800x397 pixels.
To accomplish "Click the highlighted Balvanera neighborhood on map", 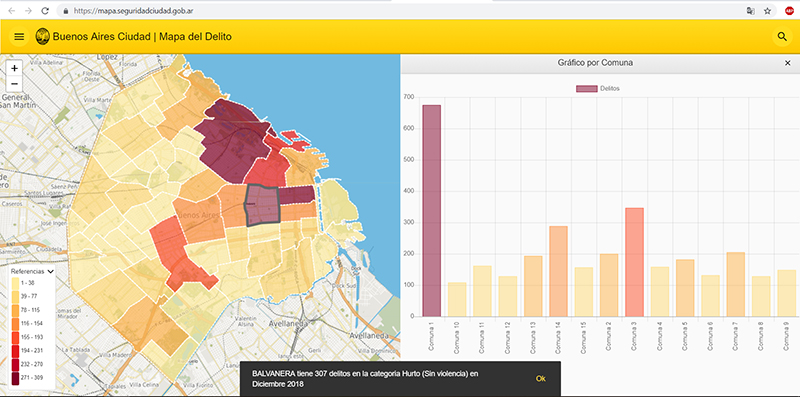I will (263, 205).
